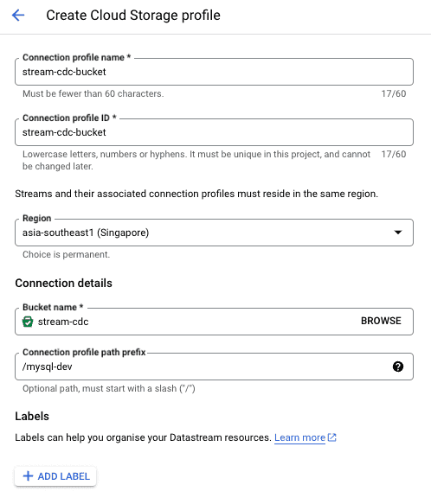Open the asia-southeast1 (Singapore) region selector
This screenshot has height=504, width=431.
point(214,233)
